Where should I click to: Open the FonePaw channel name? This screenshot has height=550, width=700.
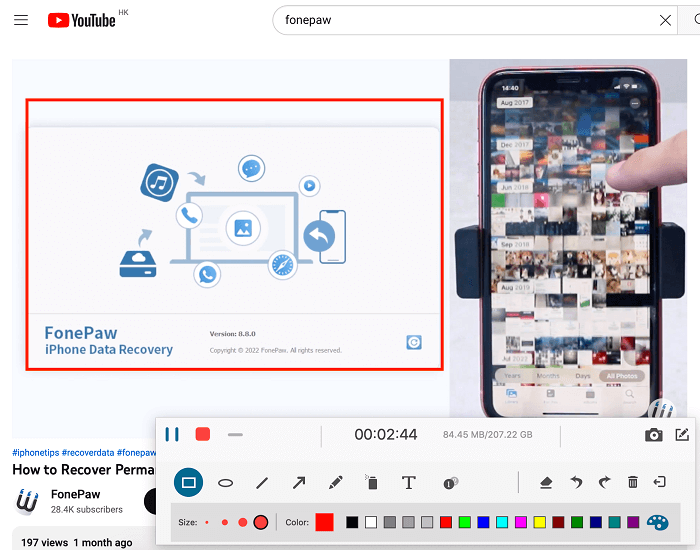[x=75, y=494]
